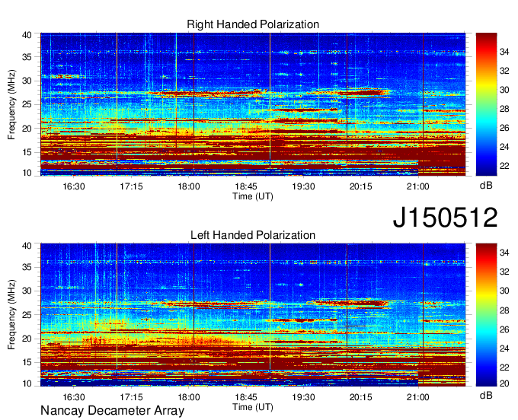Click the 34 value on Right Handed colorbar
The image size is (518, 420).
click(504, 52)
